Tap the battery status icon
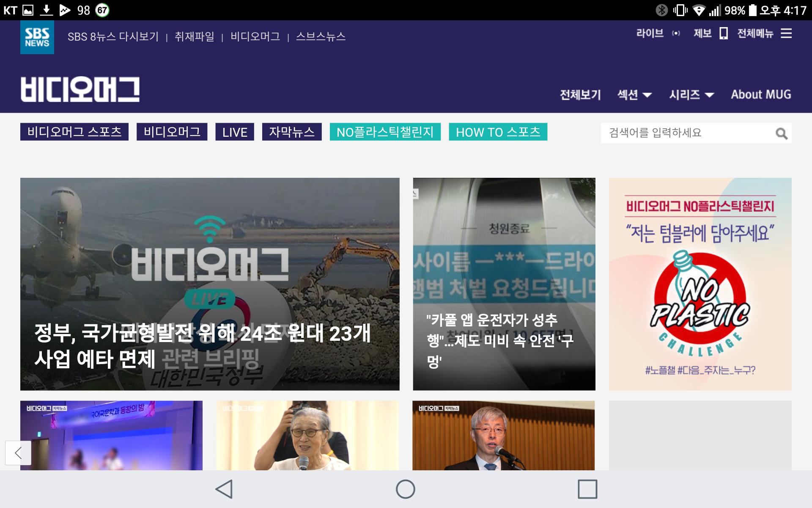The height and width of the screenshot is (508, 812). pyautogui.click(x=752, y=10)
